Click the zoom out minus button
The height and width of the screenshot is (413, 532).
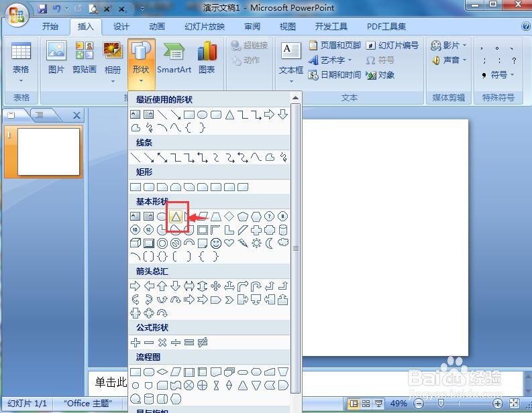pyautogui.click(x=419, y=404)
